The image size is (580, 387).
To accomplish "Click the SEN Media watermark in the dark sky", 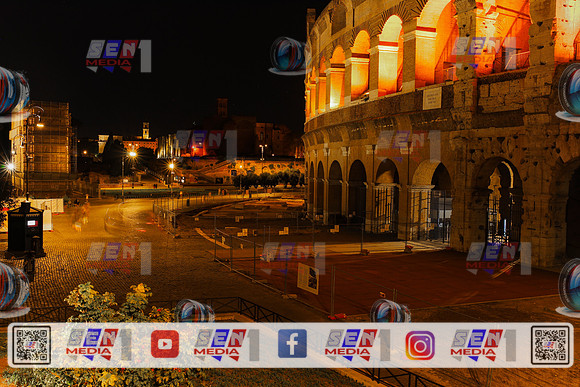I will click(118, 56).
